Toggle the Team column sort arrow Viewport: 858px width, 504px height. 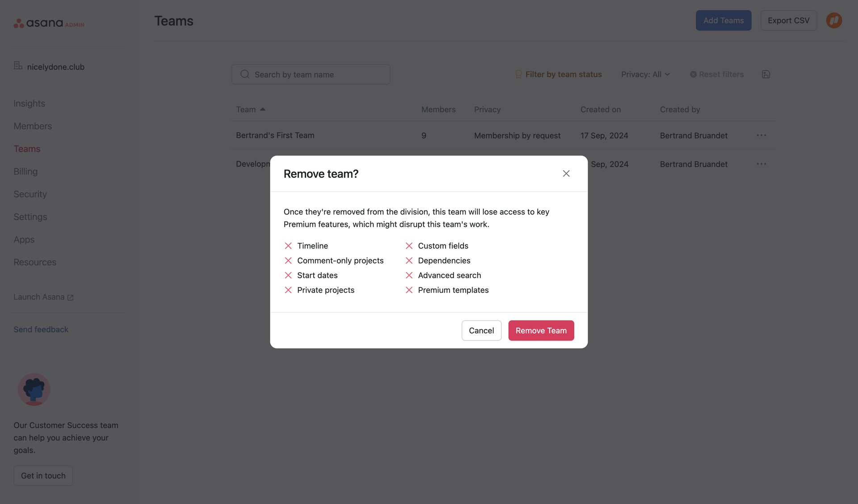pyautogui.click(x=263, y=109)
